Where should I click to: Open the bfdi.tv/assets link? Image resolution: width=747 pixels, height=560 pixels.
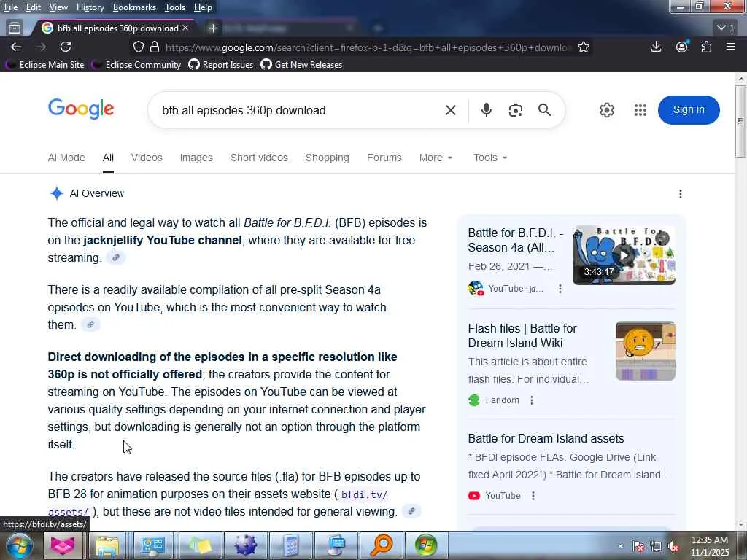click(365, 495)
